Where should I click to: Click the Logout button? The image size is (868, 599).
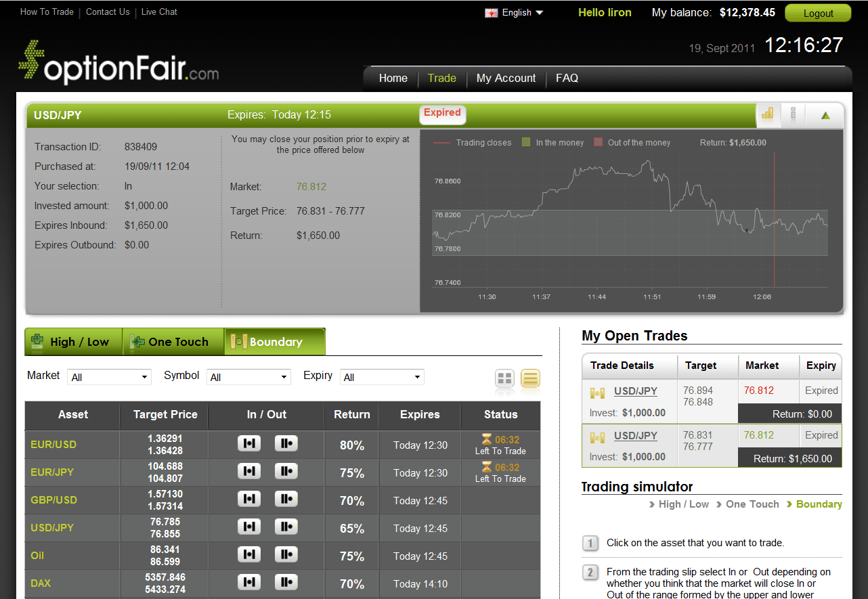(x=817, y=12)
